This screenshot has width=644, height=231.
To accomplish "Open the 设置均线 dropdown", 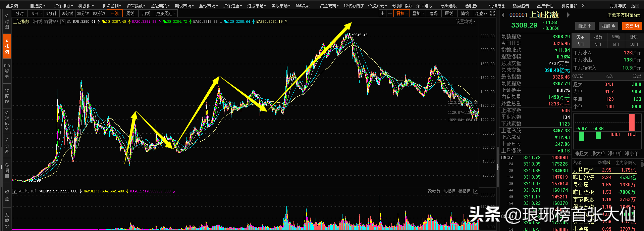I will (x=466, y=21).
